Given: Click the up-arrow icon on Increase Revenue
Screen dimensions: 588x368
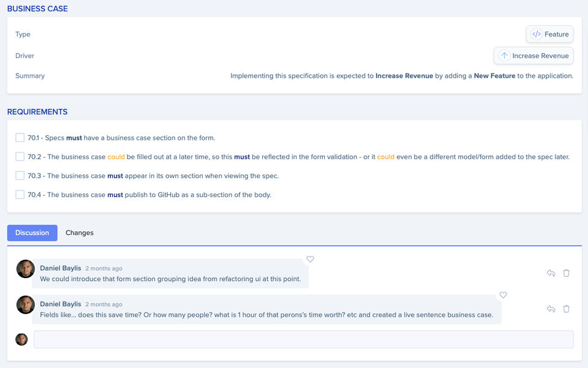Looking at the screenshot, I should tap(504, 56).
